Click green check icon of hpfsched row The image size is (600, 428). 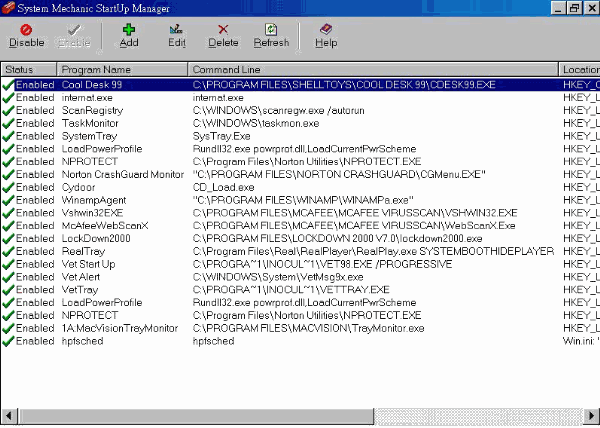pyautogui.click(x=8, y=341)
